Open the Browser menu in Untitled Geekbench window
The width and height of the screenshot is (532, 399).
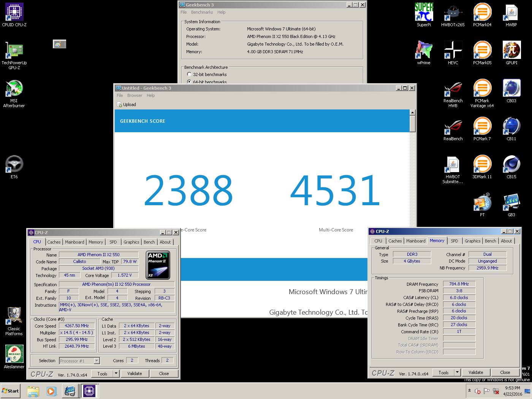(x=135, y=95)
